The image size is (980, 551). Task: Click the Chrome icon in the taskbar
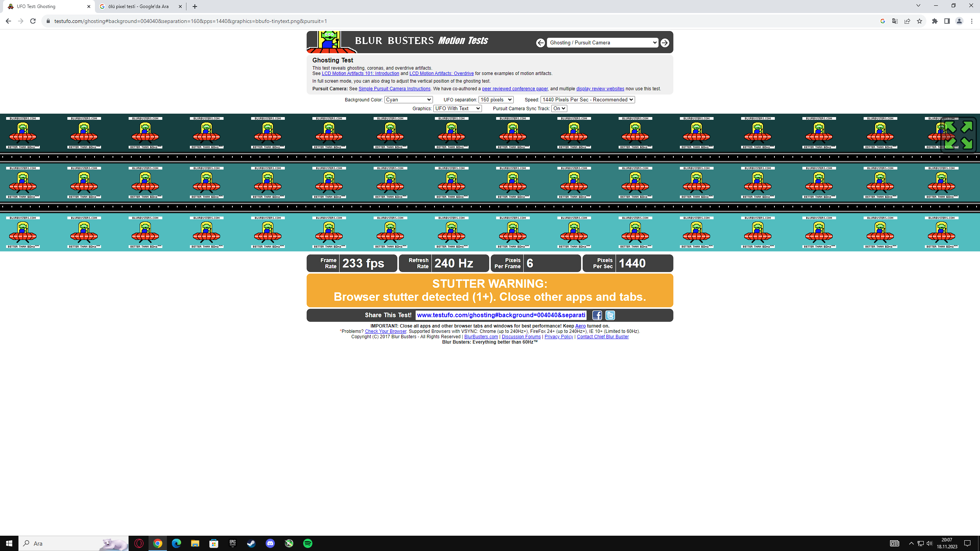click(158, 543)
